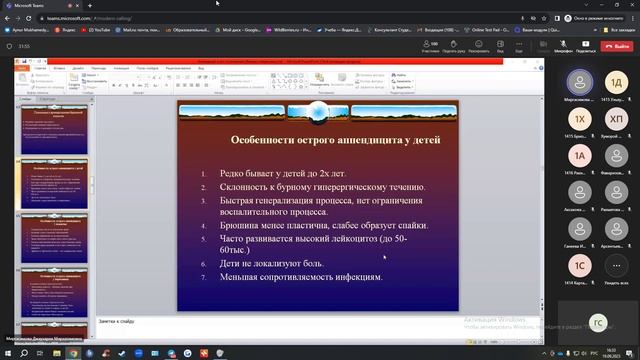Select the 1С participant avatar
The width and height of the screenshot is (640, 360).
pyautogui.click(x=580, y=266)
